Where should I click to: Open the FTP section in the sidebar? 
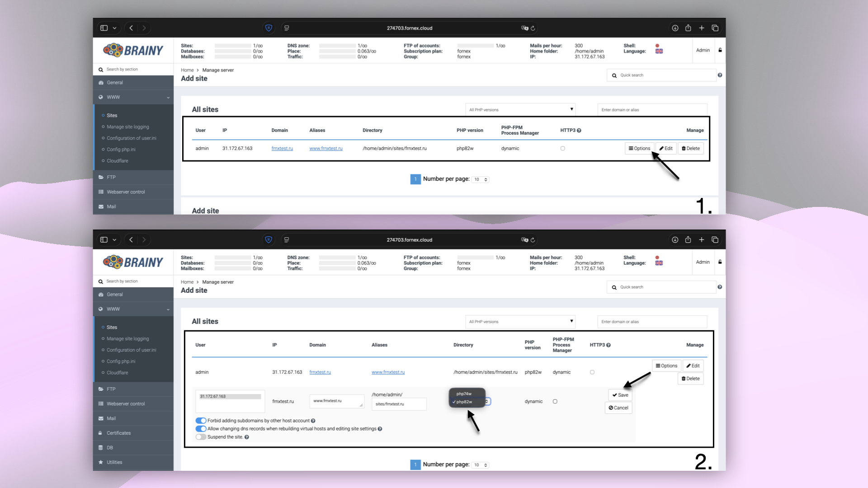click(x=110, y=389)
